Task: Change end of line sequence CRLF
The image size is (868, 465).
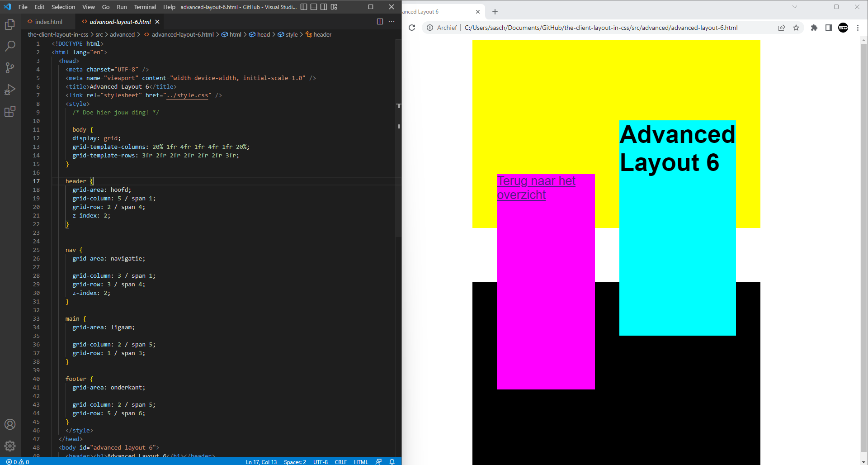Action: coord(341,461)
